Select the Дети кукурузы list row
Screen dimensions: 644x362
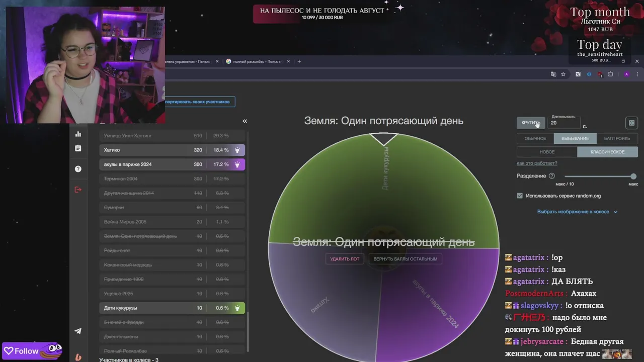pyautogui.click(x=172, y=308)
